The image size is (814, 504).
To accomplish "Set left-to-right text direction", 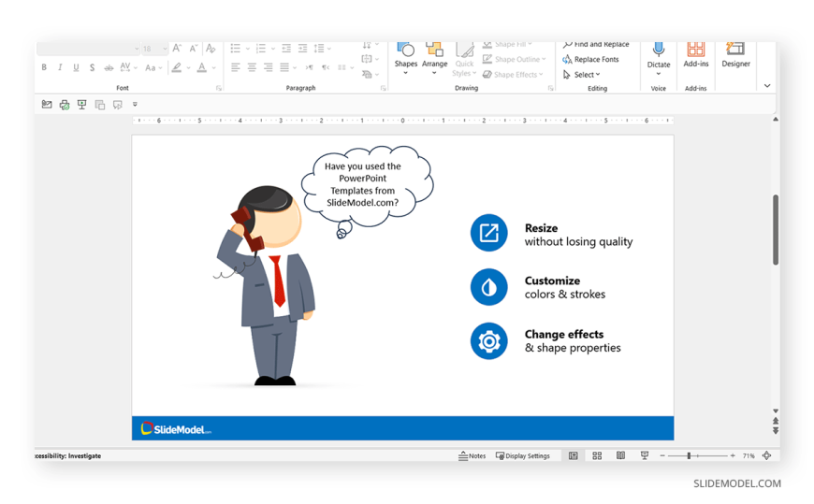I will (310, 67).
